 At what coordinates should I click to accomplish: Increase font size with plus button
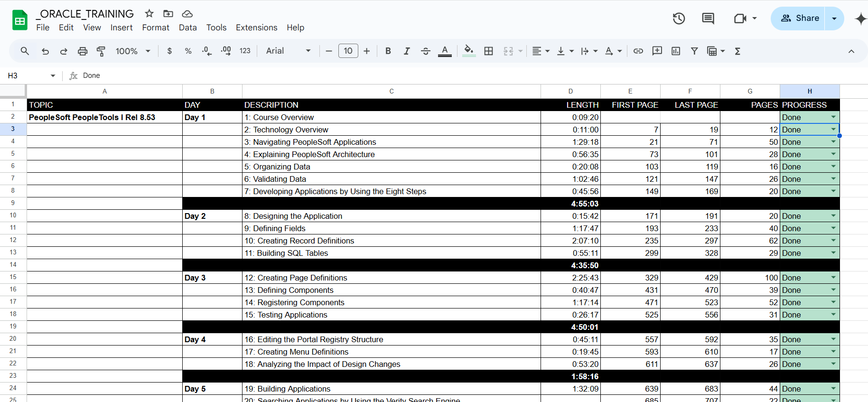click(x=367, y=51)
